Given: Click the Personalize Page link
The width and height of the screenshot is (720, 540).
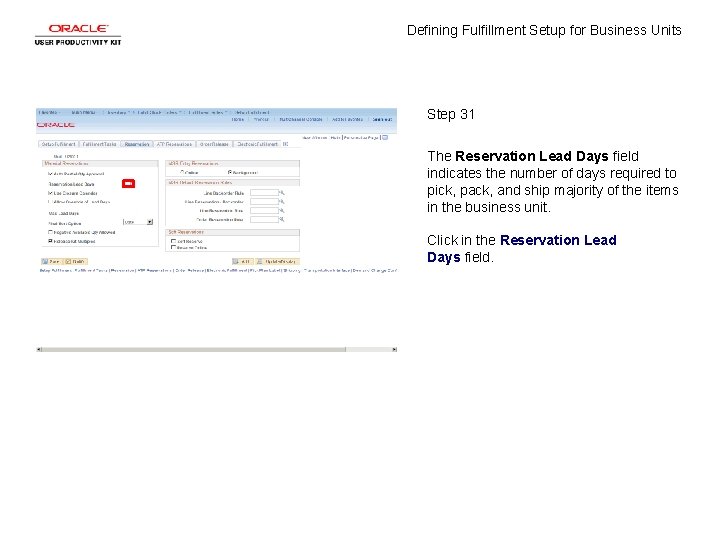Looking at the screenshot, I should click(x=362, y=137).
